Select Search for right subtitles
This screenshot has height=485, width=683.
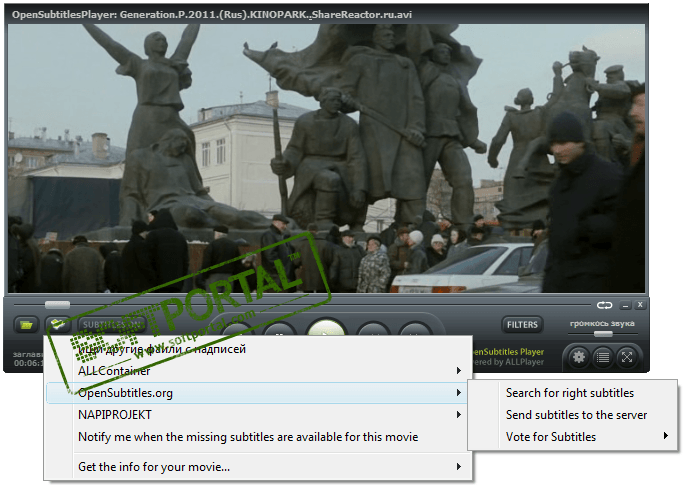[572, 393]
